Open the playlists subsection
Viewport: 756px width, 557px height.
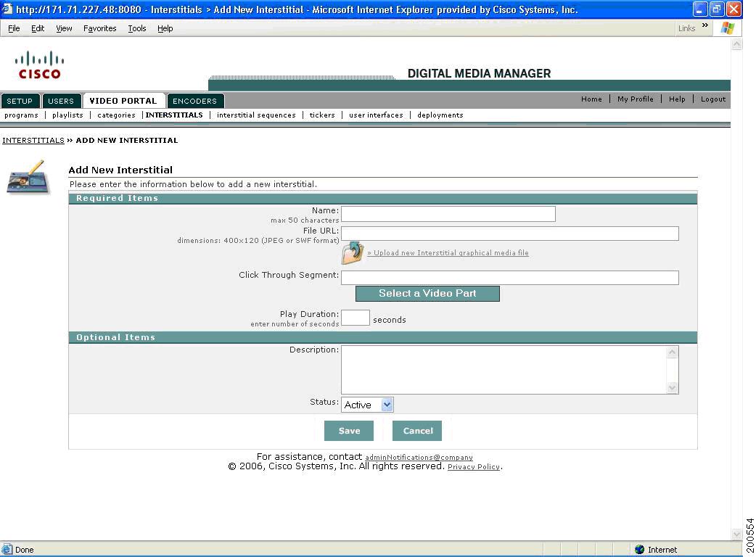click(67, 115)
